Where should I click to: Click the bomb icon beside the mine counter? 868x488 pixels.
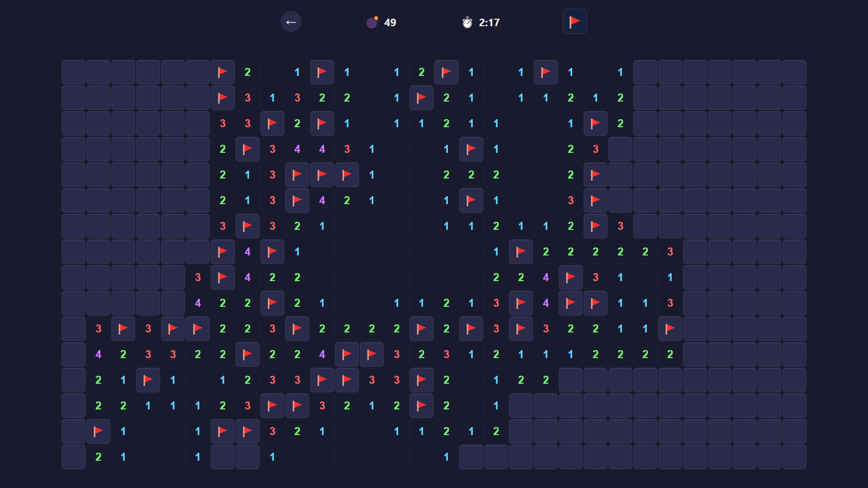(372, 22)
